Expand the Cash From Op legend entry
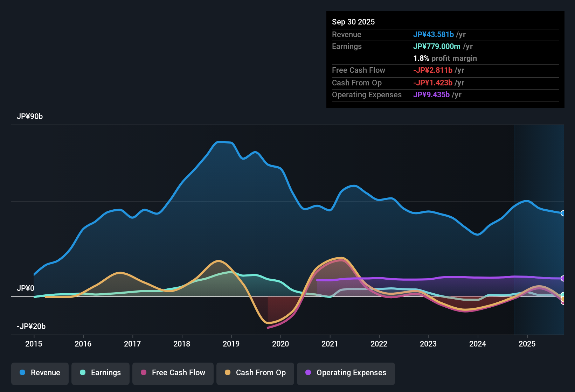This screenshot has width=575, height=392. click(x=255, y=373)
